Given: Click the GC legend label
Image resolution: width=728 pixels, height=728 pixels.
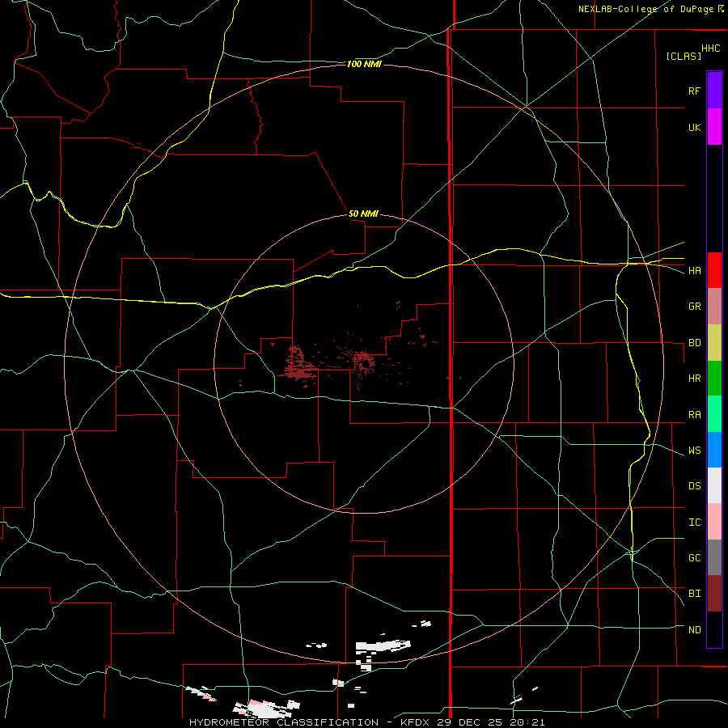Looking at the screenshot, I should coord(694,558).
